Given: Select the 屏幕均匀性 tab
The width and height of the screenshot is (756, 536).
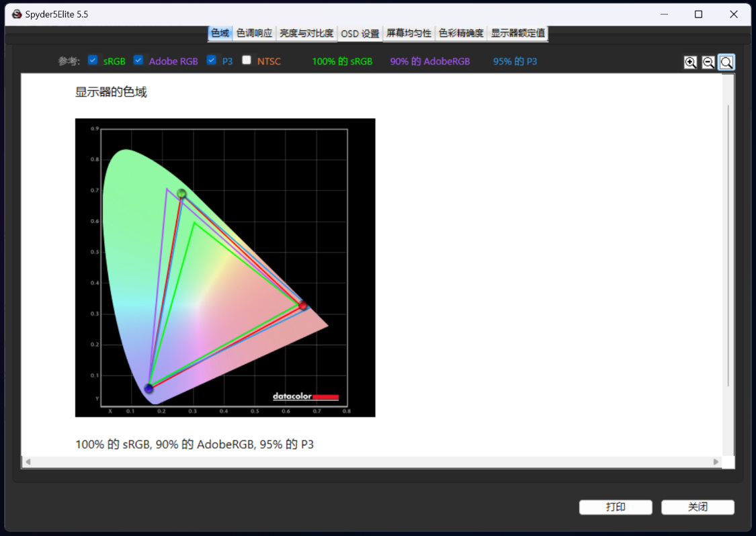Looking at the screenshot, I should coord(409,34).
